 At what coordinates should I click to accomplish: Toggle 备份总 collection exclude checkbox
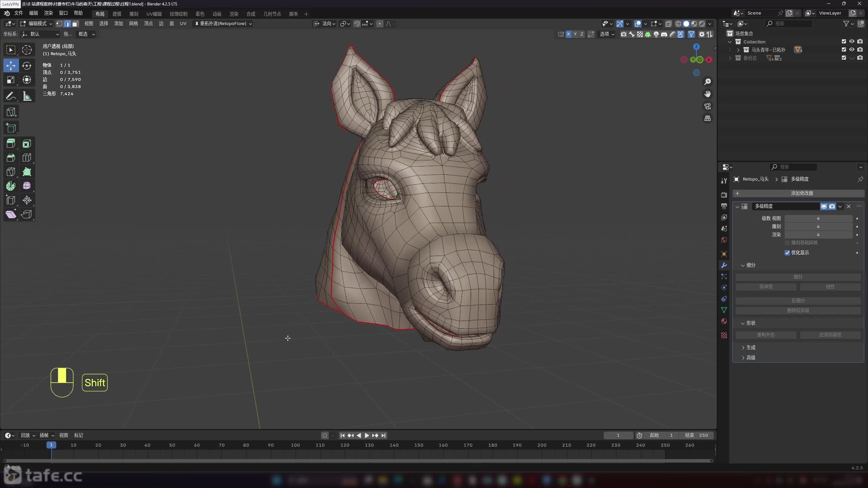click(x=844, y=58)
